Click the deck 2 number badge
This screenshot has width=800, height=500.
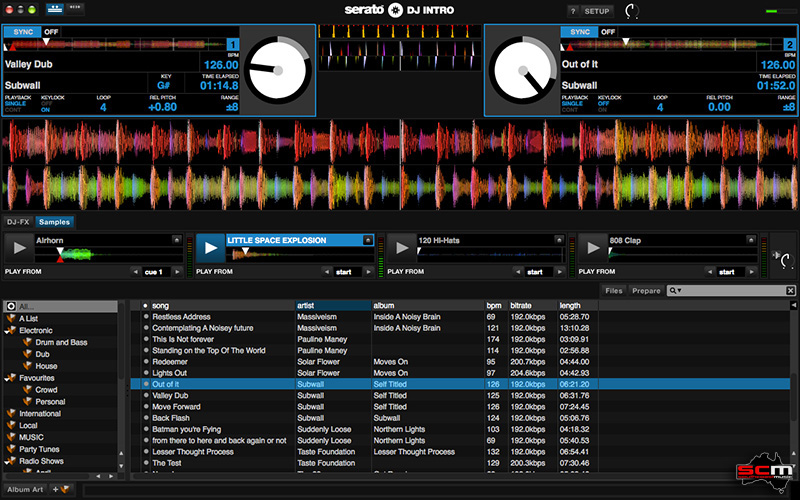789,45
